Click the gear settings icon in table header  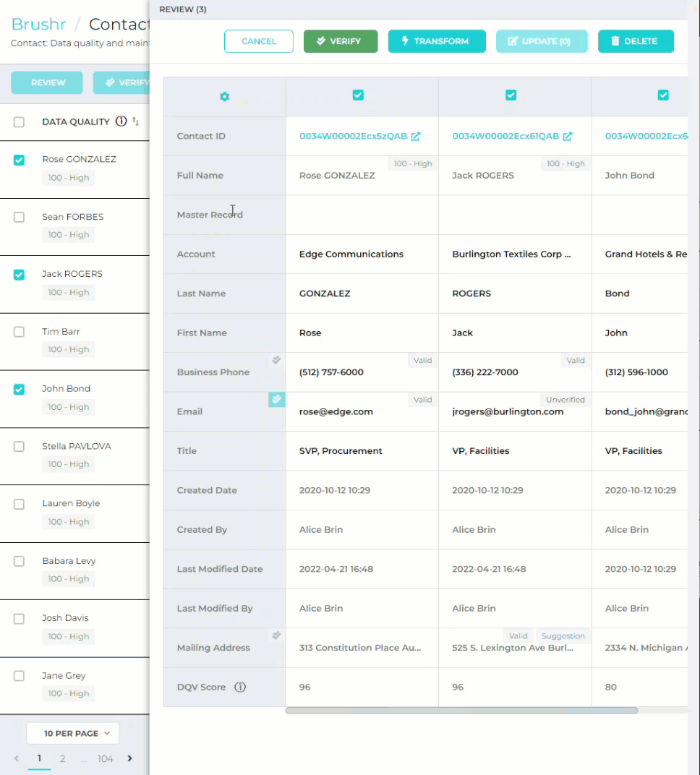pos(224,97)
